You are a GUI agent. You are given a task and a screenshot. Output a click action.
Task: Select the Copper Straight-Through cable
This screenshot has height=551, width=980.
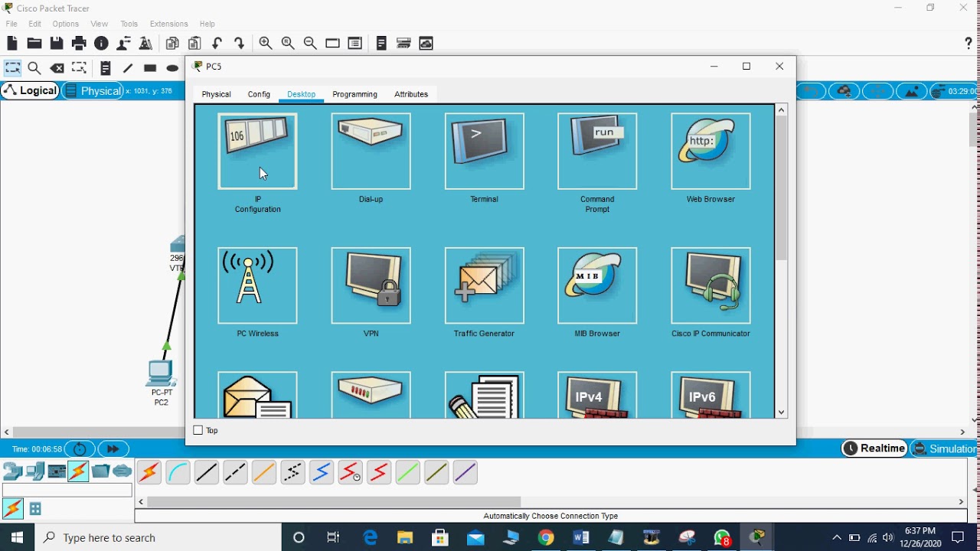click(207, 473)
